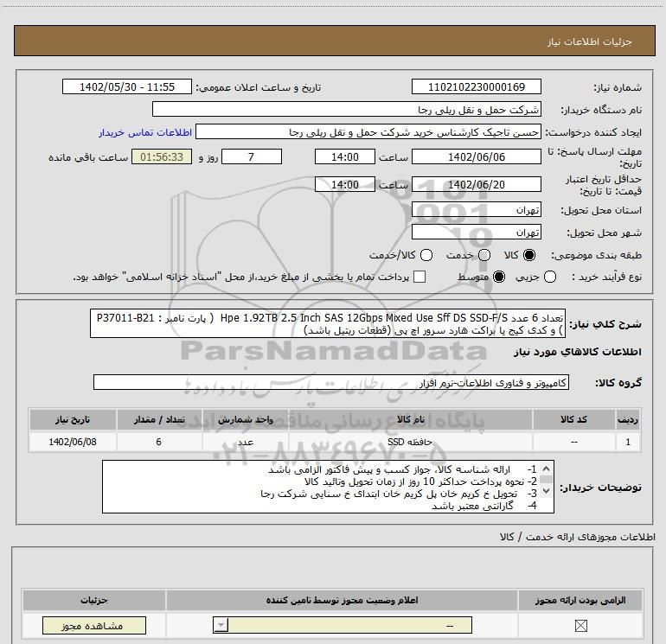Image resolution: width=666 pixels, height=644 pixels.
Task: Click the ردیف column header
Action: point(628,419)
